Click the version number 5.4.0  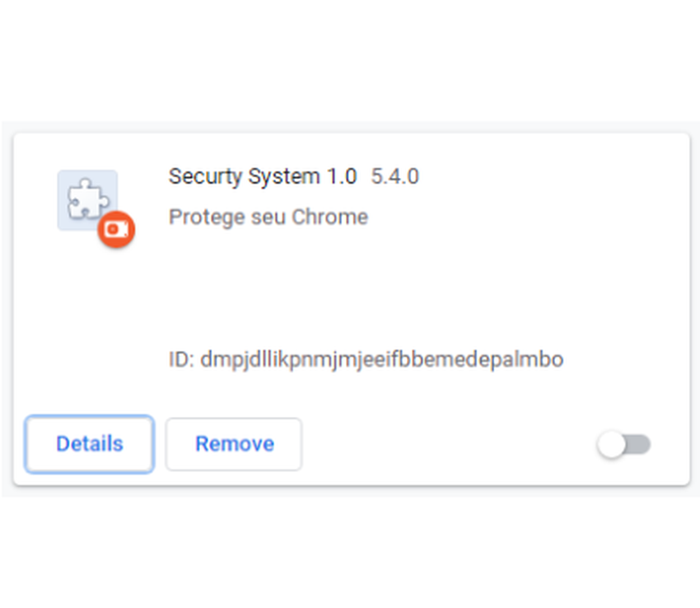(394, 176)
